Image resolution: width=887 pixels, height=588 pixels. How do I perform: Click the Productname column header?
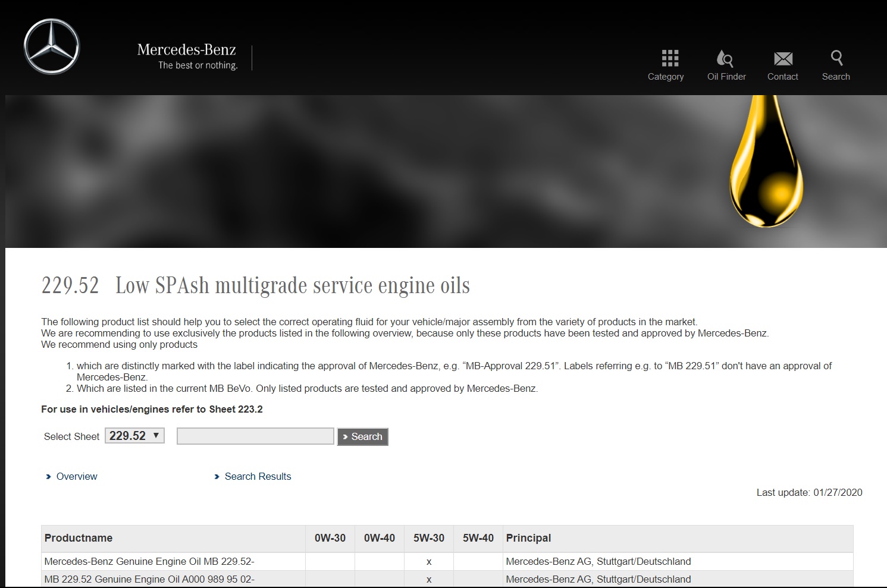tap(173, 538)
